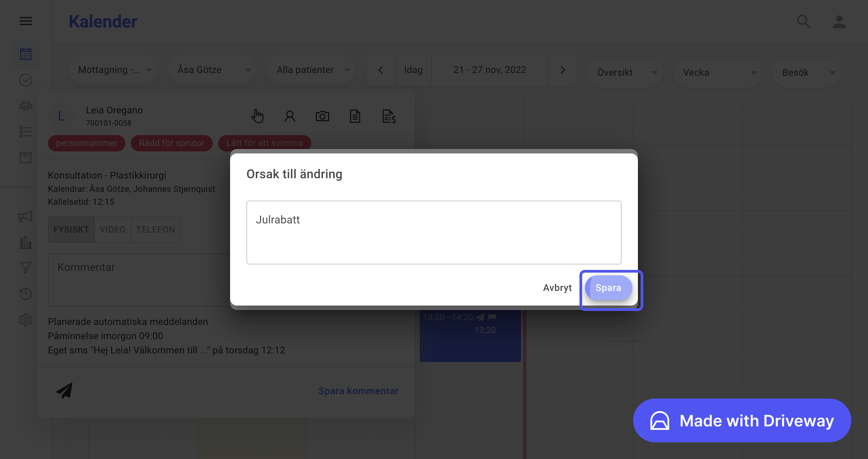This screenshot has width=868, height=459.
Task: Select the FYSISKT visit type
Action: point(71,229)
